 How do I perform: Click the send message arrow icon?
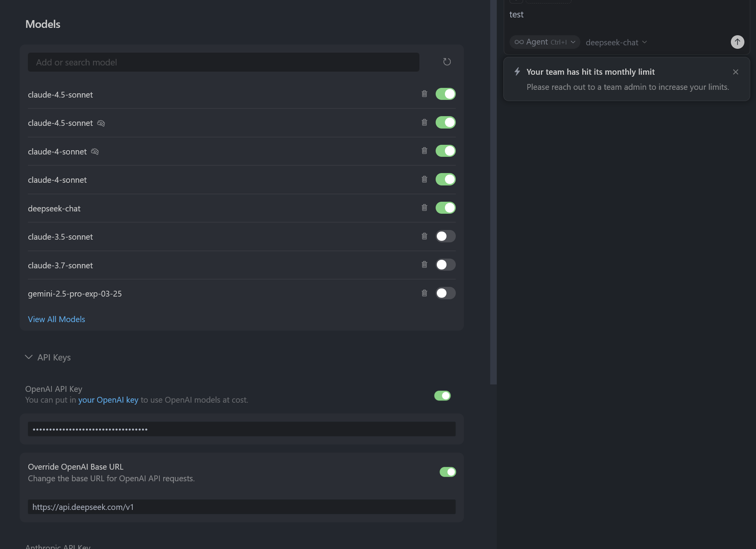click(x=737, y=42)
